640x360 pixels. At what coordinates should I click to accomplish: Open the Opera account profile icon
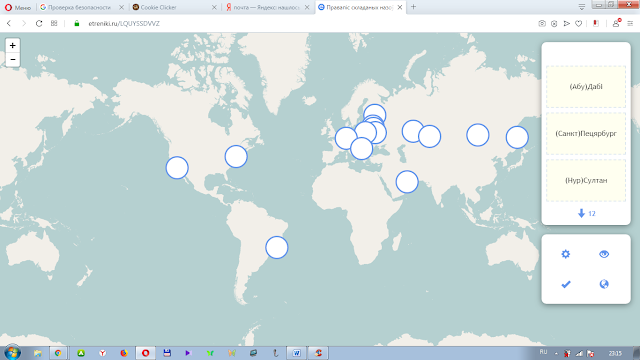(616, 23)
